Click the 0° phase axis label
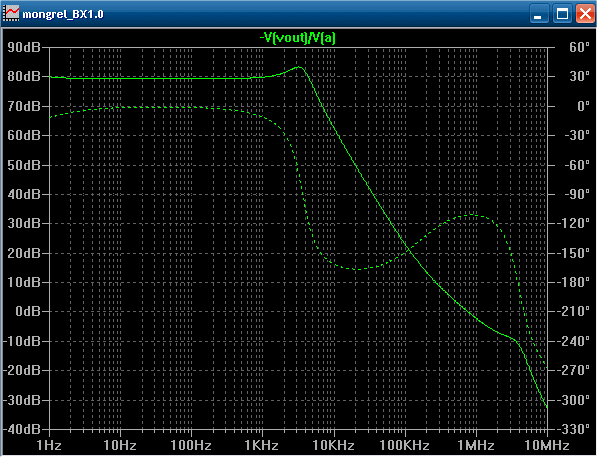This screenshot has height=457, width=597. pos(583,106)
